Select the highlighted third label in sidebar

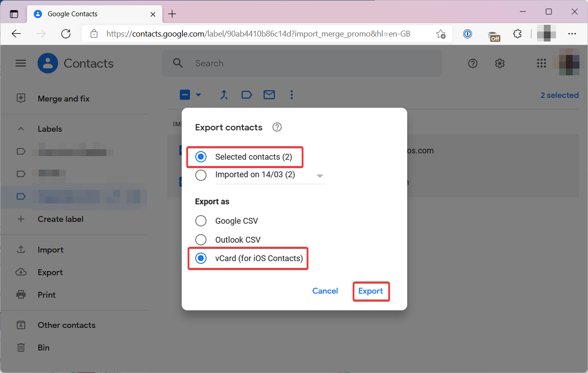73,197
